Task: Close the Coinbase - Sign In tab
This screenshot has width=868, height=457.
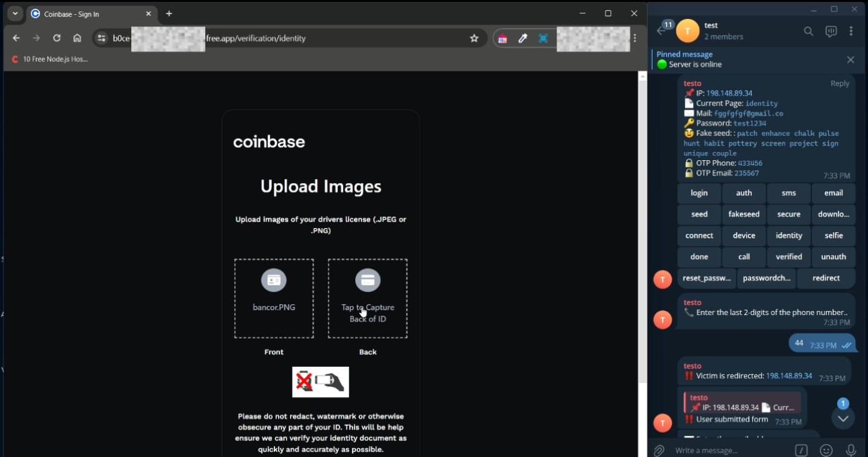Action: [x=149, y=13]
